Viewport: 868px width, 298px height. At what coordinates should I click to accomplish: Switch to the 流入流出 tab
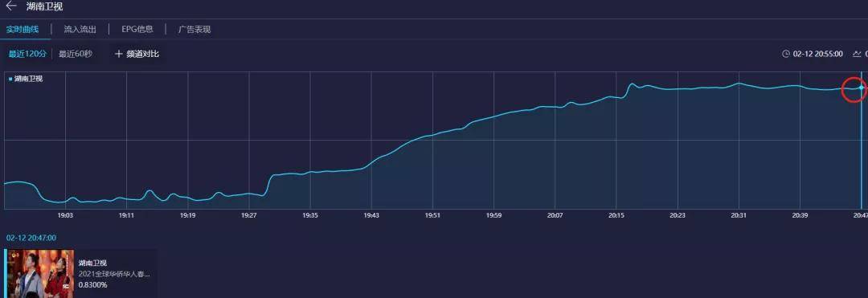tap(80, 29)
